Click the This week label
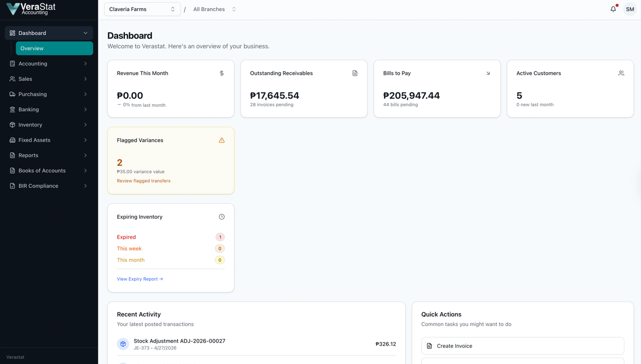 click(x=129, y=249)
